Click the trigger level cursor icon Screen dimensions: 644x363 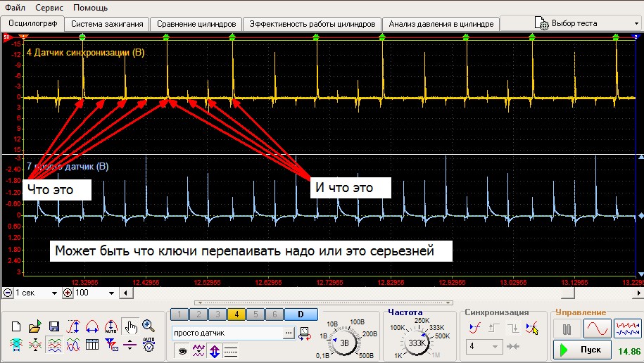(532, 328)
